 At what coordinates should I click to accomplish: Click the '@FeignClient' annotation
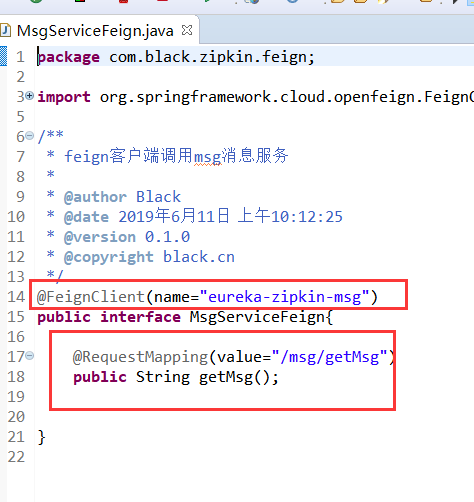(91, 297)
